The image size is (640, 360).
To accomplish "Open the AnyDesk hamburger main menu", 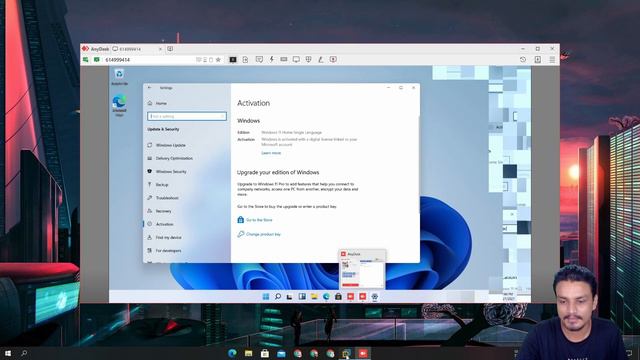I will pyautogui.click(x=552, y=60).
